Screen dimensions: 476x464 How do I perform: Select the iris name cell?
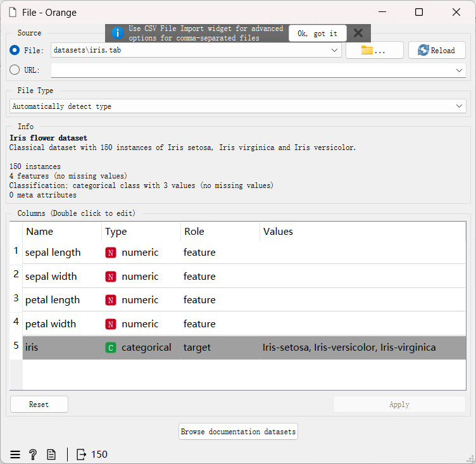62,348
